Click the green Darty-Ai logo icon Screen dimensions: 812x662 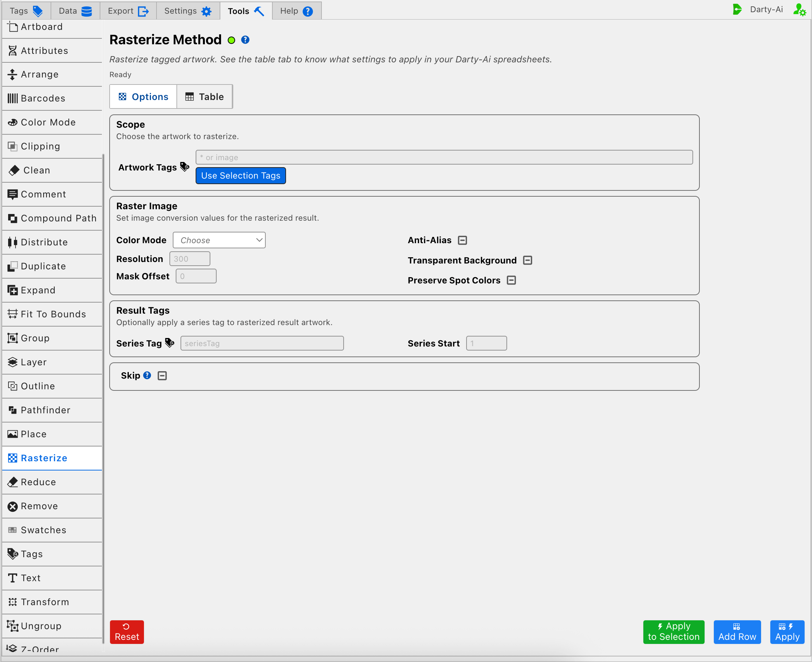tap(737, 10)
